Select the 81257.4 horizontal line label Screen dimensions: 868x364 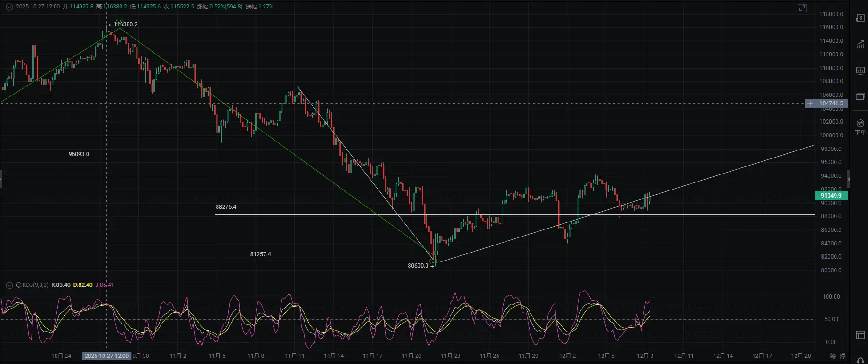click(260, 254)
